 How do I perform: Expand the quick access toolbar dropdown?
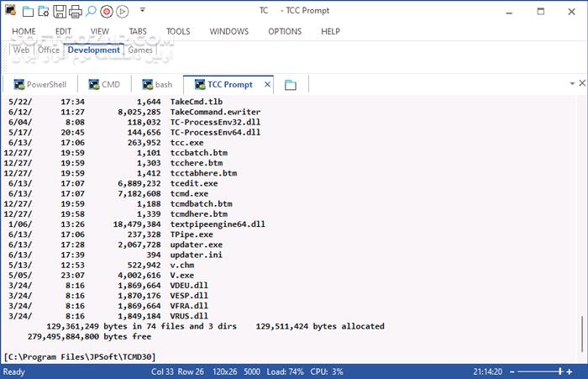tap(143, 10)
